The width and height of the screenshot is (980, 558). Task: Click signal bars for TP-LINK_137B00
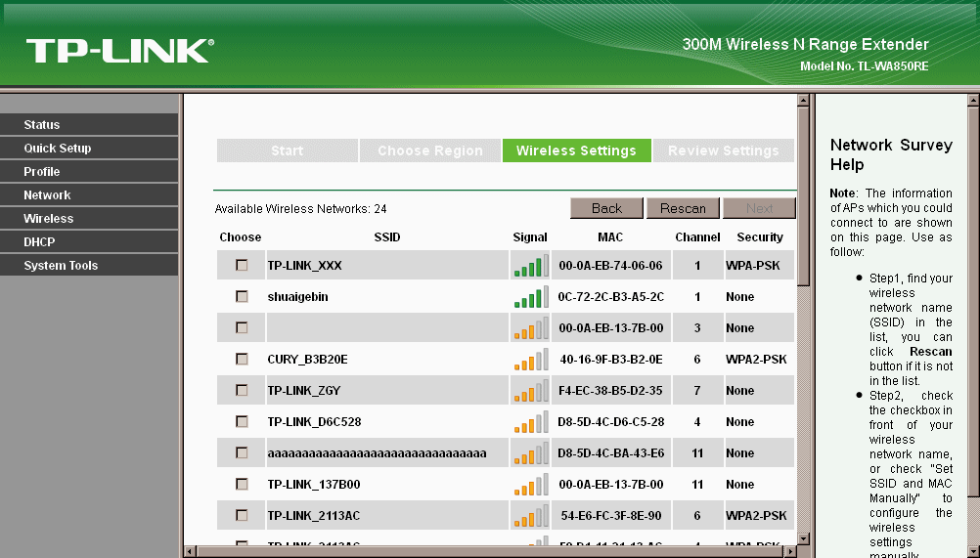coord(531,484)
